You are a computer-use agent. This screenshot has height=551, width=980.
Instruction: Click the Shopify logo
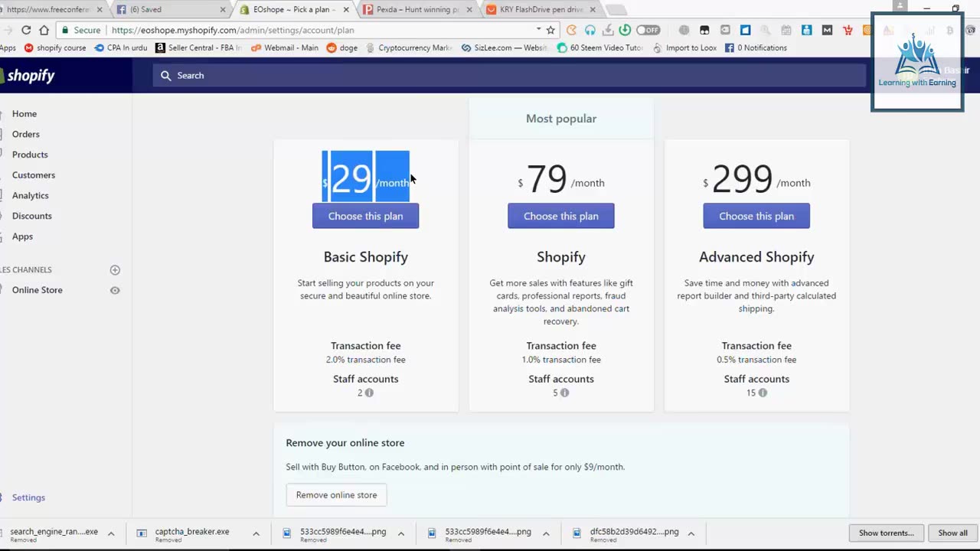point(28,75)
